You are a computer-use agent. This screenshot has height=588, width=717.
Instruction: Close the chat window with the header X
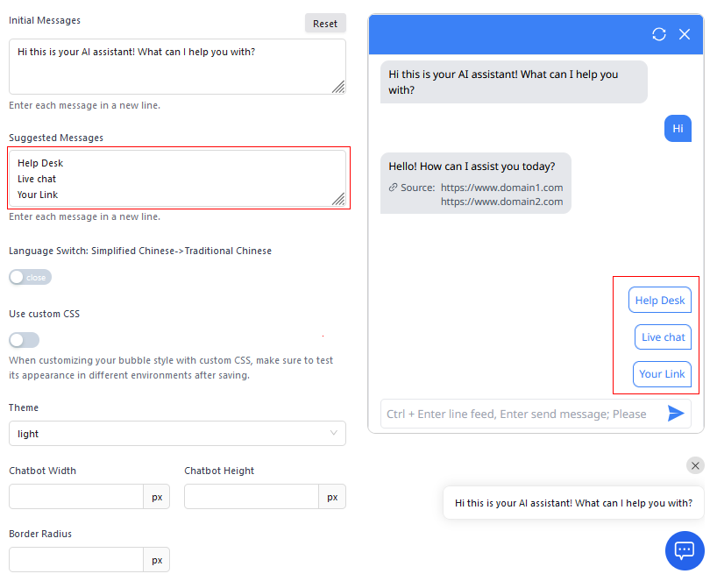pyautogui.click(x=686, y=34)
